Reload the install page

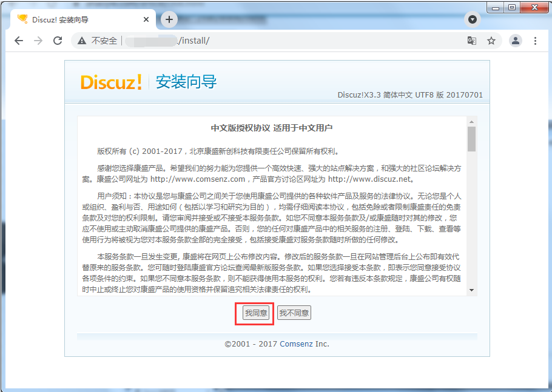click(x=58, y=41)
